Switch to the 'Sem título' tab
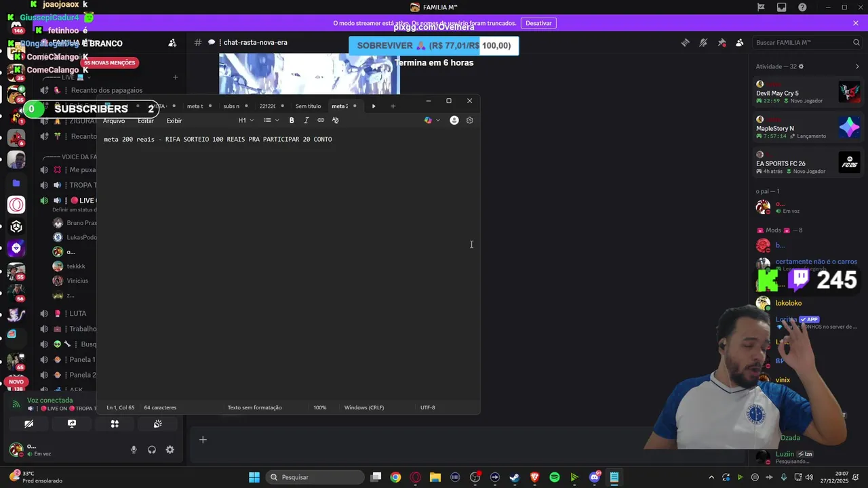Image resolution: width=868 pixels, height=488 pixels. [309, 106]
